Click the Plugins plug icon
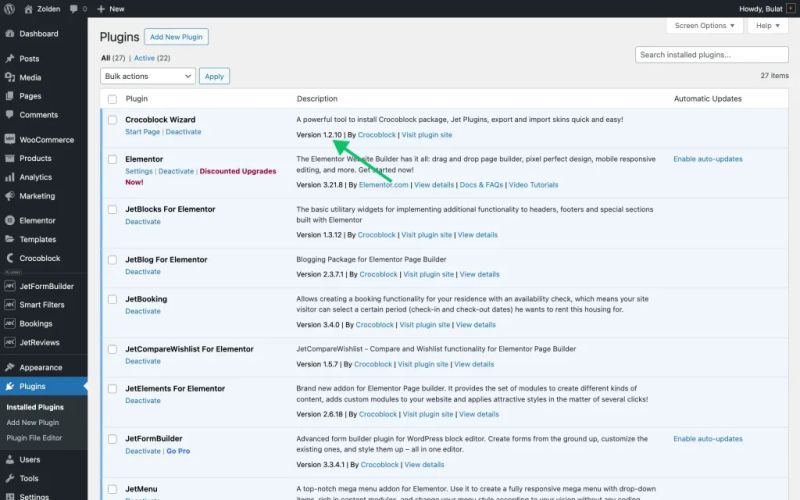This screenshot has height=500, width=800. click(x=10, y=386)
